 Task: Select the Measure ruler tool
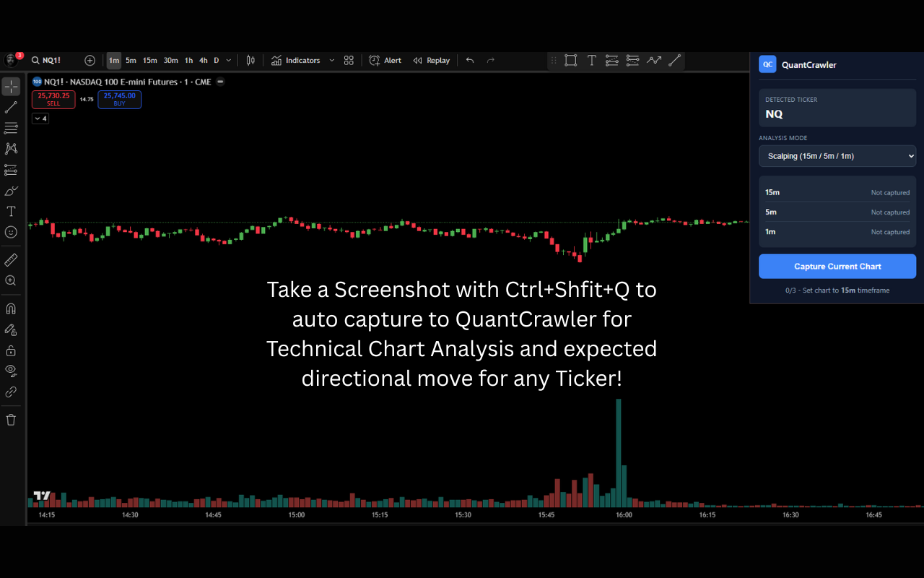[x=11, y=259]
